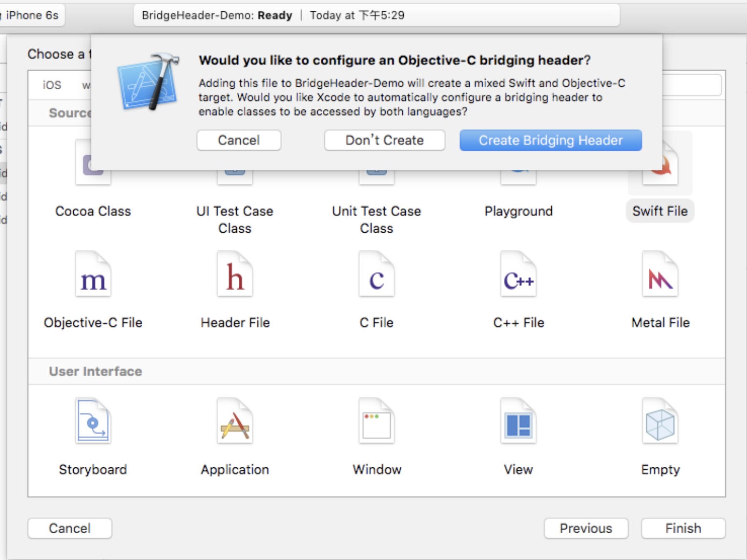Image resolution: width=747 pixels, height=560 pixels.
Task: Click the UI Test Case Class label
Action: [x=235, y=220]
